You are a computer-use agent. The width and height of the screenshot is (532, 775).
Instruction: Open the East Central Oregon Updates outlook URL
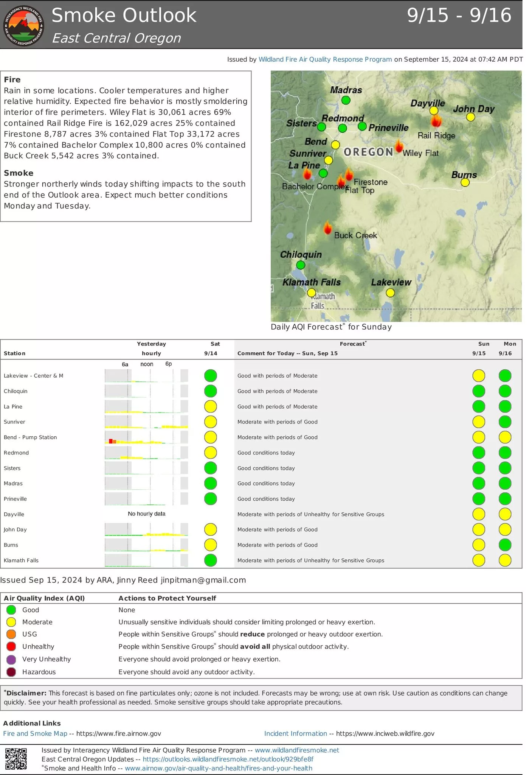pyautogui.click(x=228, y=759)
